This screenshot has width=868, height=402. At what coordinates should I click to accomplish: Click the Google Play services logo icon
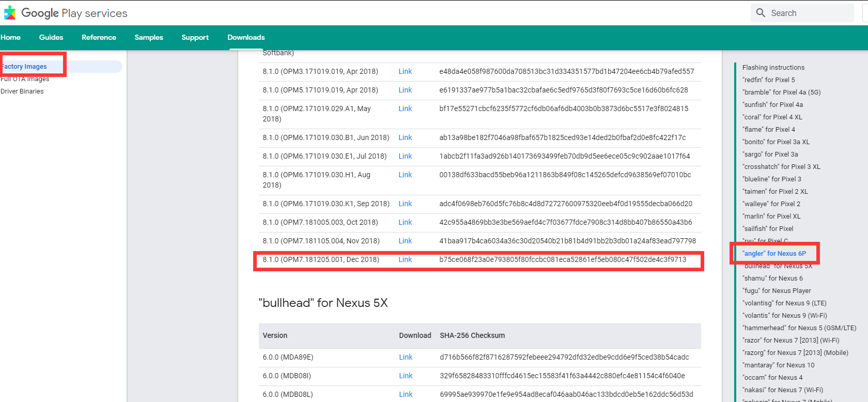coord(10,13)
